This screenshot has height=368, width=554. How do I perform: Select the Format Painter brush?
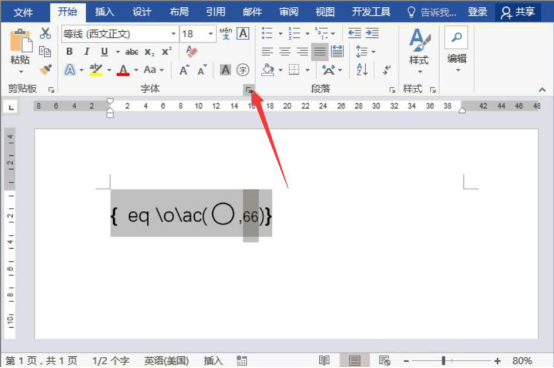tap(46, 69)
